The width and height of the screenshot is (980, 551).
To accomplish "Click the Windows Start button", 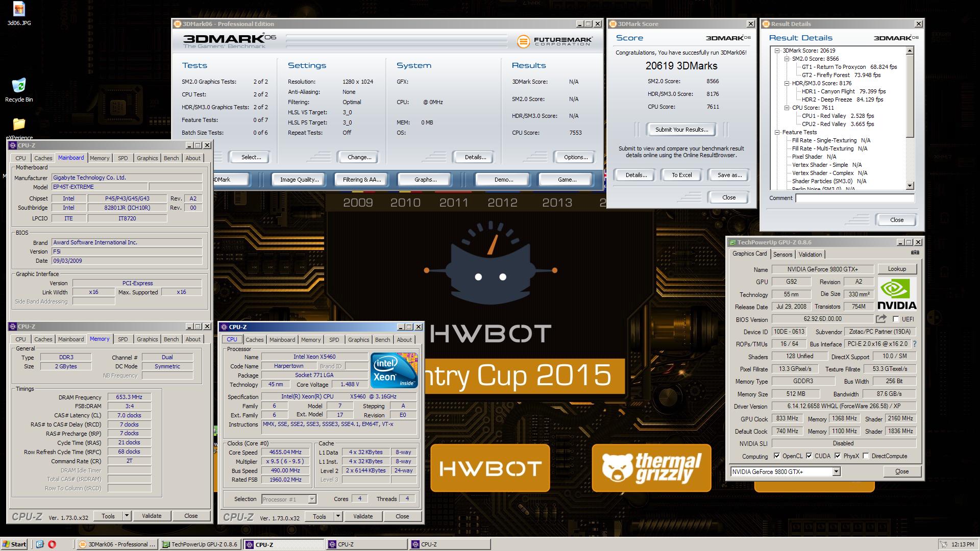I will (x=14, y=544).
